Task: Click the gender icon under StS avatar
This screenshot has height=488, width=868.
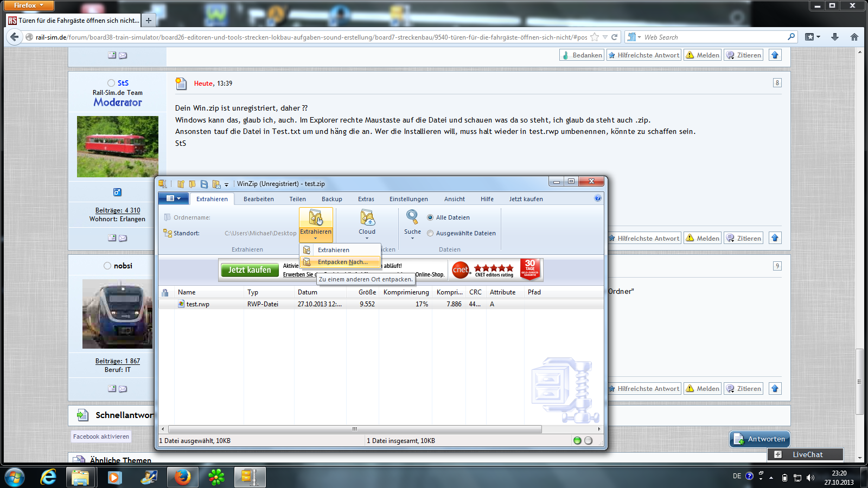Action: pyautogui.click(x=117, y=192)
